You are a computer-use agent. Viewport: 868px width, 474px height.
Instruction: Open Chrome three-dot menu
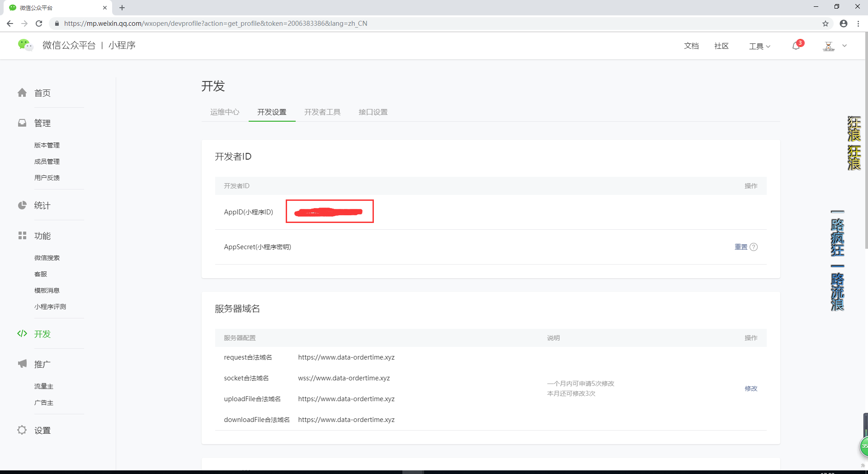coord(858,24)
